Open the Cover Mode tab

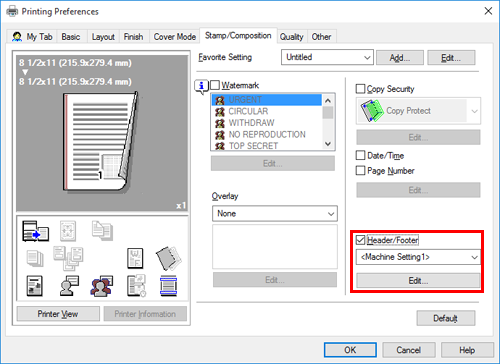click(x=175, y=37)
